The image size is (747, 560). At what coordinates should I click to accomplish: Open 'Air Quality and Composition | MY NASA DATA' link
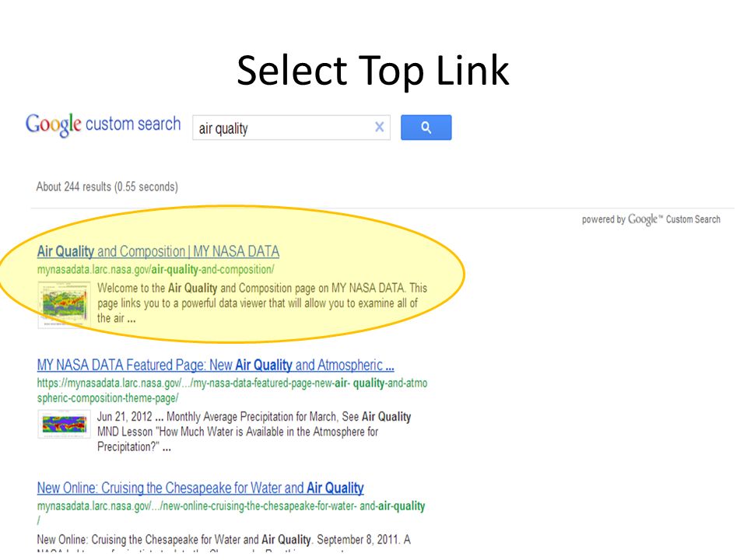pos(158,251)
